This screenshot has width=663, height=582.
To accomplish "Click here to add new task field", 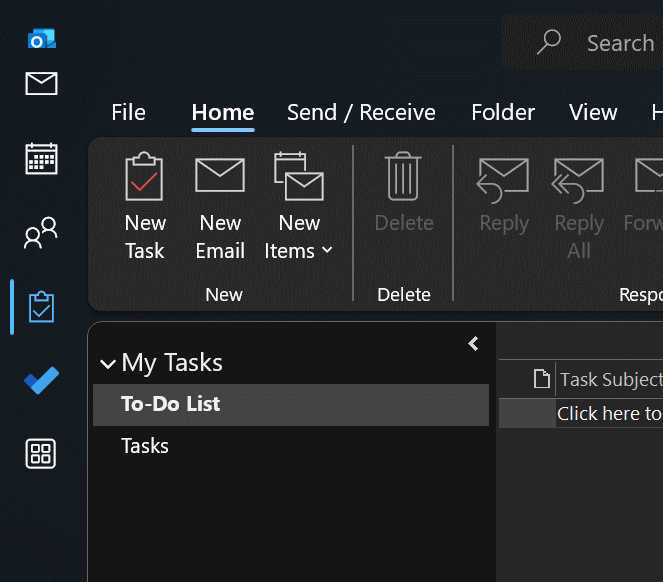I will 609,414.
